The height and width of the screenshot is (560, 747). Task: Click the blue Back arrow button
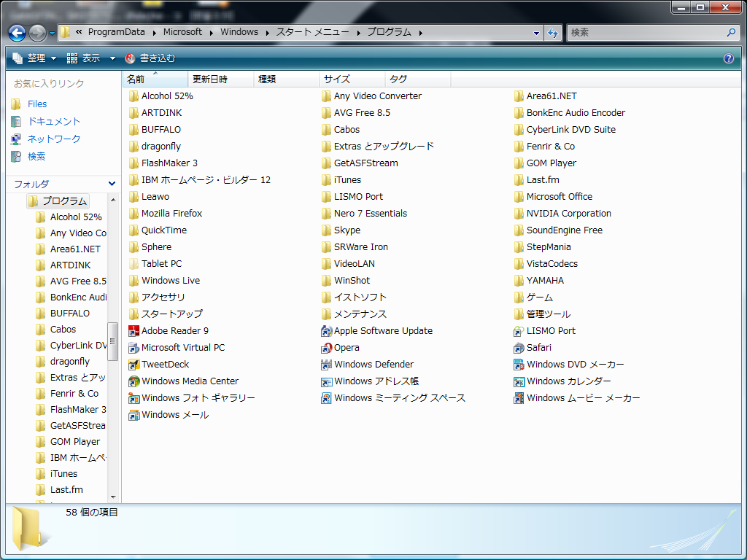pos(18,33)
